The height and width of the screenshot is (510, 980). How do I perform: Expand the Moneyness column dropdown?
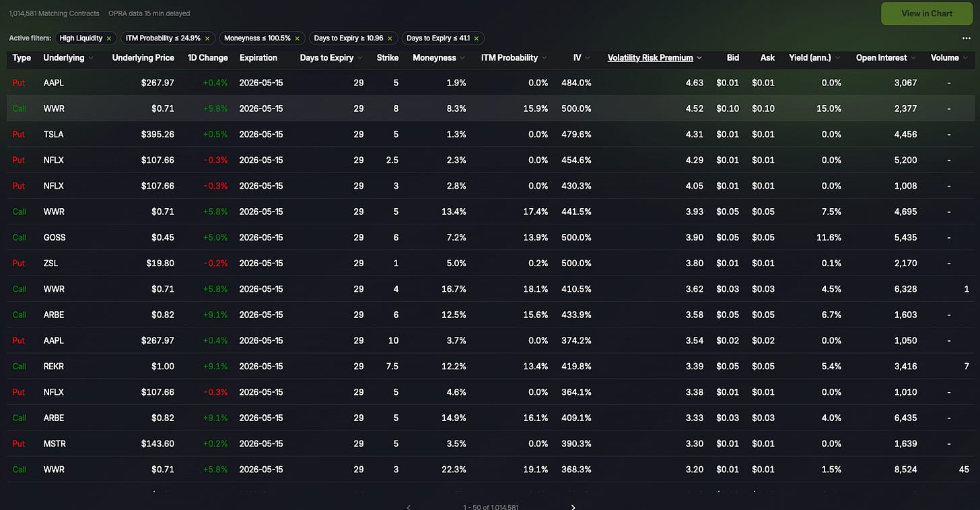462,58
